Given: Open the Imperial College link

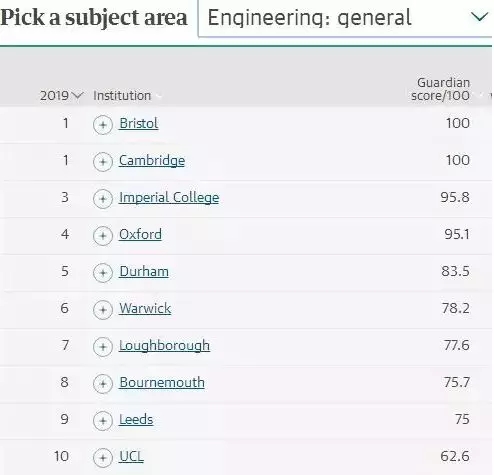Looking at the screenshot, I should [x=169, y=197].
